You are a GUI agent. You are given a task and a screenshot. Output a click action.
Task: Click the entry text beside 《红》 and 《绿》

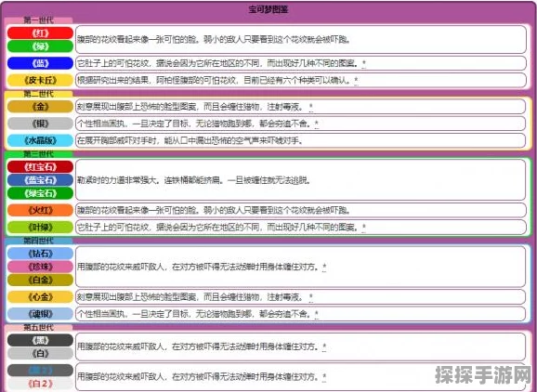[214, 40]
